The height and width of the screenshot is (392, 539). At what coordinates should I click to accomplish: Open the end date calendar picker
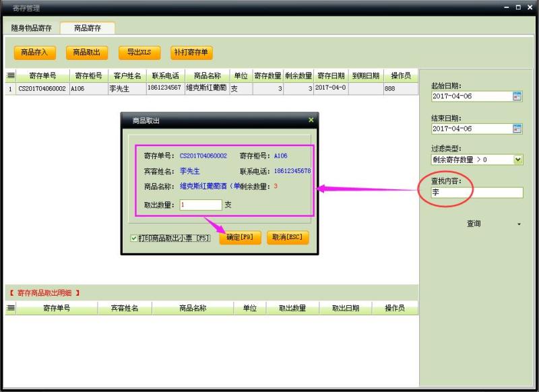[517, 129]
